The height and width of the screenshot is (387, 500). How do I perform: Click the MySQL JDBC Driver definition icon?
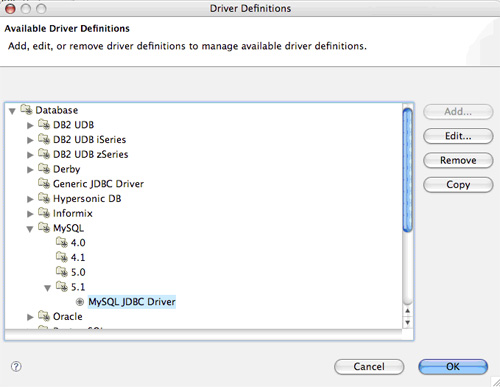pyautogui.click(x=80, y=302)
